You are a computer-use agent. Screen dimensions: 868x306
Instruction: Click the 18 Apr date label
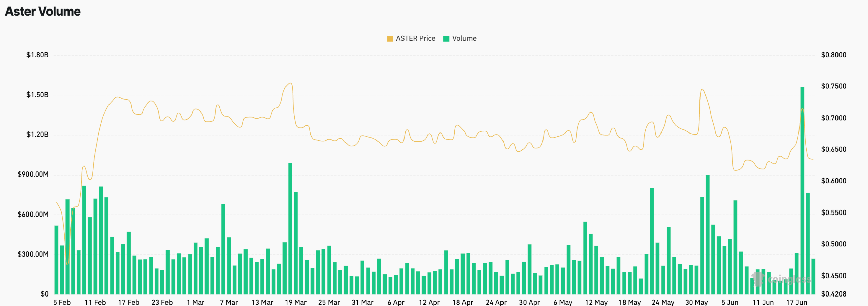(x=463, y=302)
